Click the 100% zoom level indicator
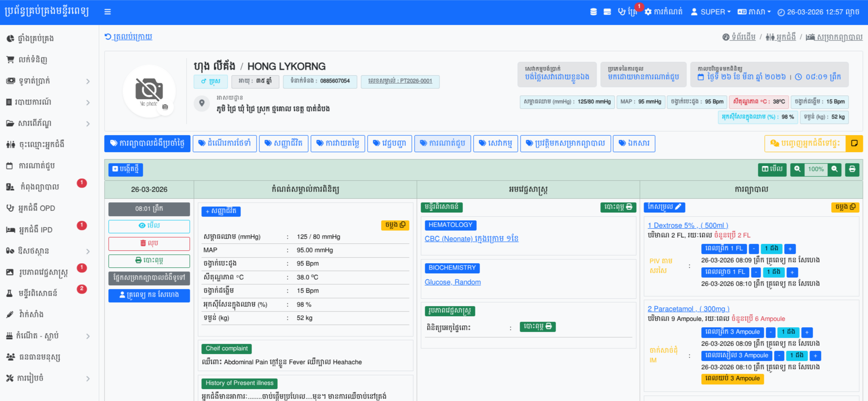 pos(815,170)
